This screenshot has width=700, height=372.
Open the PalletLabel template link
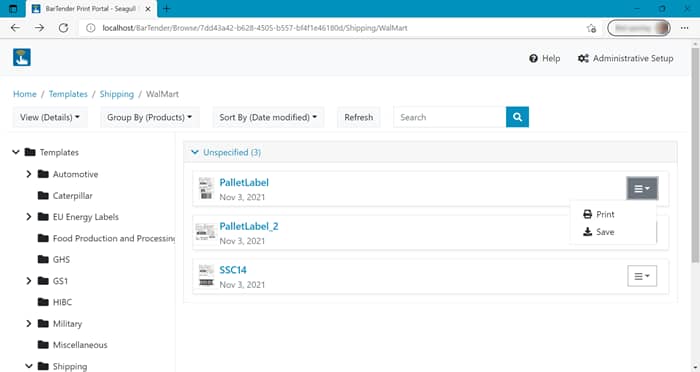(x=244, y=182)
